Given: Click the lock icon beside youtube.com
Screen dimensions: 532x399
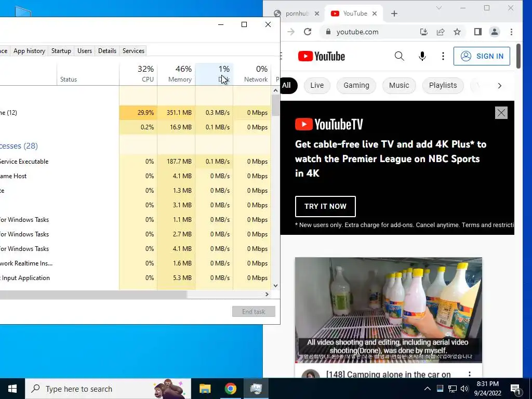Looking at the screenshot, I should [x=328, y=32].
